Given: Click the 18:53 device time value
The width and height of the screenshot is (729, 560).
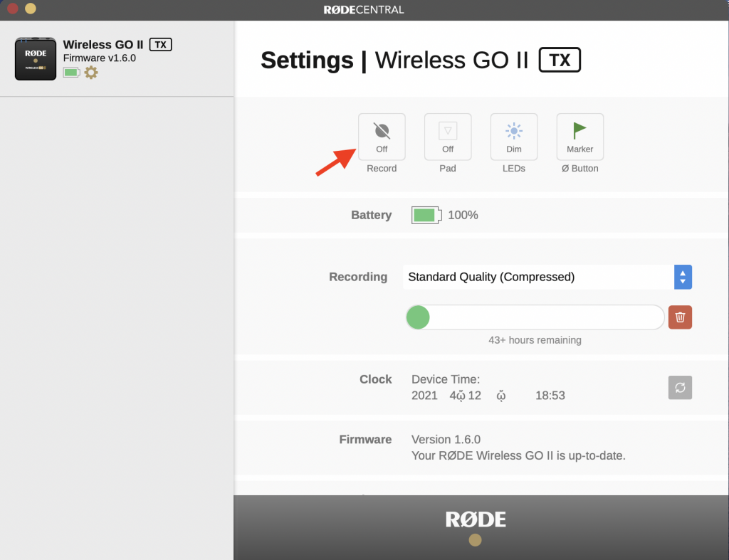Looking at the screenshot, I should (550, 396).
